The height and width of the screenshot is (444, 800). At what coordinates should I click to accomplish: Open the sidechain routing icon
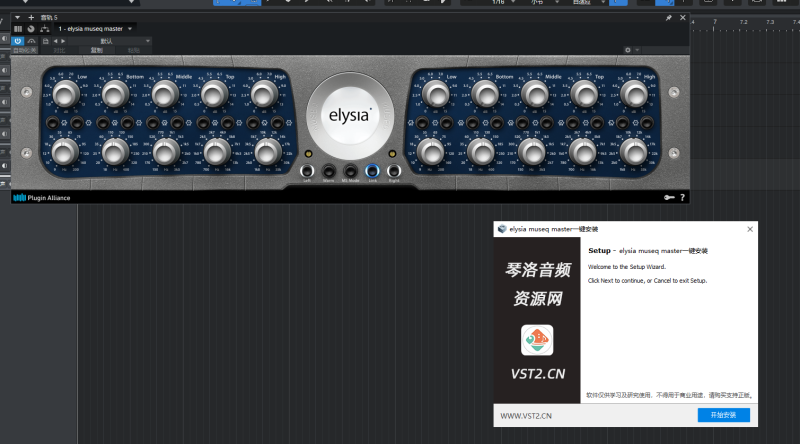(45, 29)
